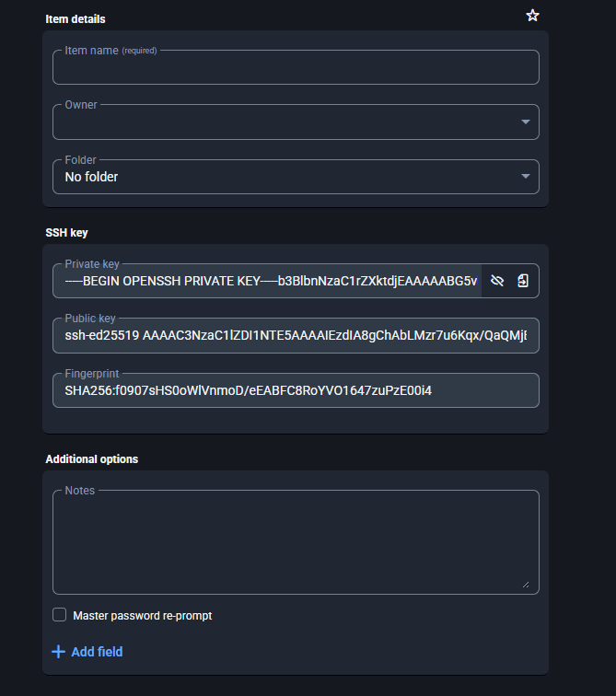This screenshot has width=616, height=696.
Task: Click the 'Add field' link
Action: pos(98,652)
